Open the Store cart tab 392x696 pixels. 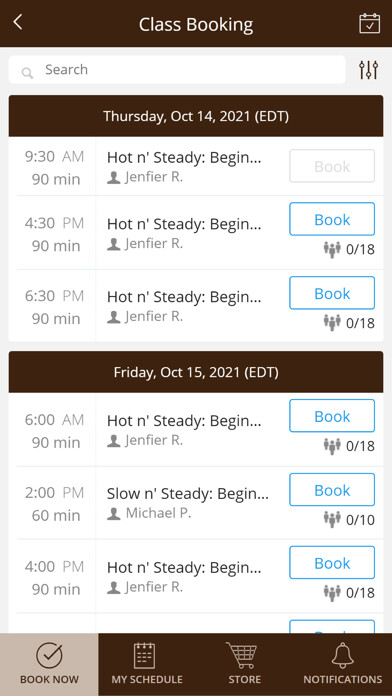[245, 664]
